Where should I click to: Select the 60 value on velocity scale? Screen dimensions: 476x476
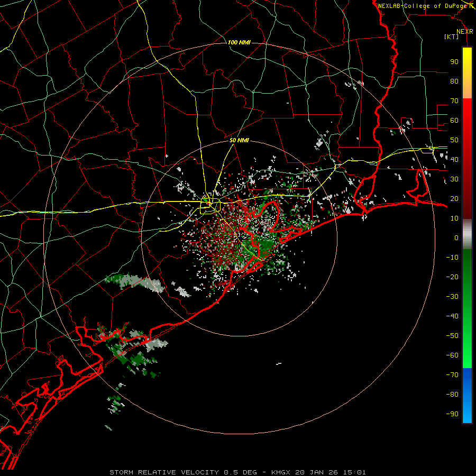[x=454, y=121]
